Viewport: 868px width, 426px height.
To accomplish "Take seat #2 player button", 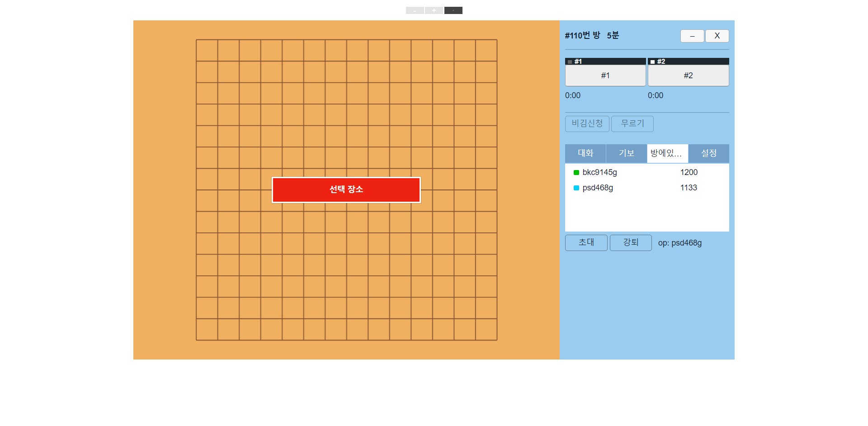I will [x=688, y=76].
